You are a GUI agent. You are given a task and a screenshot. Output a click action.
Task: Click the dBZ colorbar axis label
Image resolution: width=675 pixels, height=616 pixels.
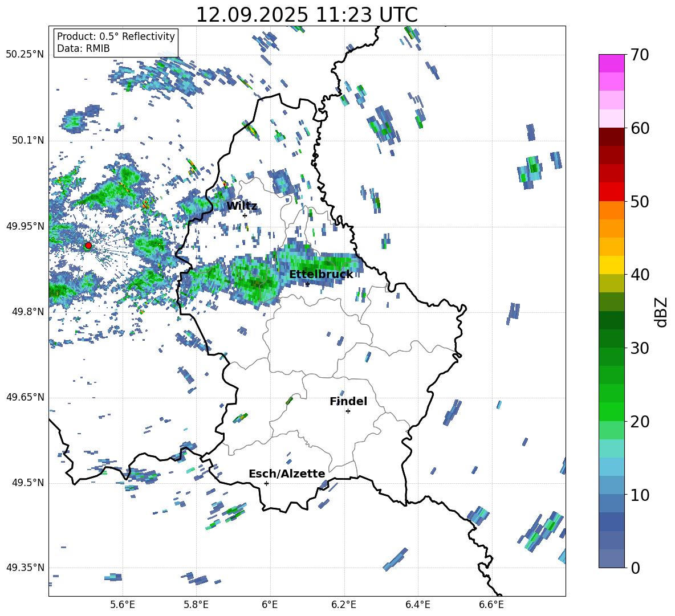pos(662,312)
